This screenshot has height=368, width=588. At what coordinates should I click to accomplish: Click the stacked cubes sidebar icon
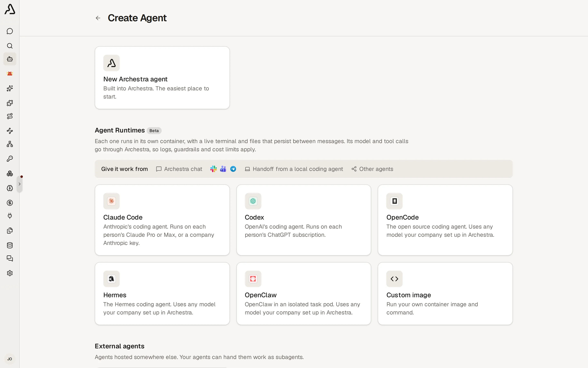pyautogui.click(x=10, y=173)
